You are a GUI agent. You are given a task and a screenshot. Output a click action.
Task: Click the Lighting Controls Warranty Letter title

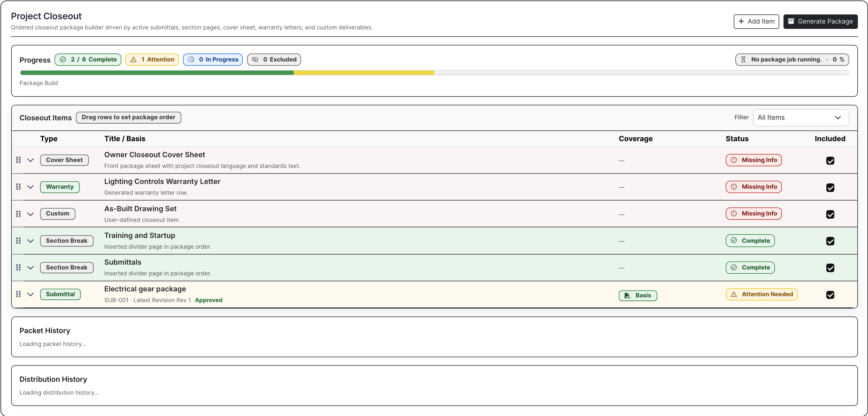click(162, 182)
